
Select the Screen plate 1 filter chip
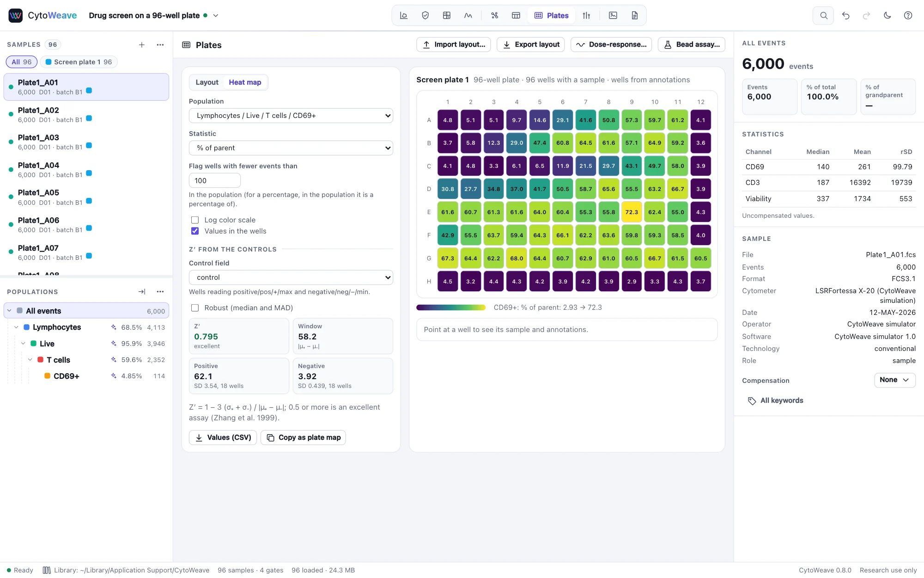pos(79,62)
